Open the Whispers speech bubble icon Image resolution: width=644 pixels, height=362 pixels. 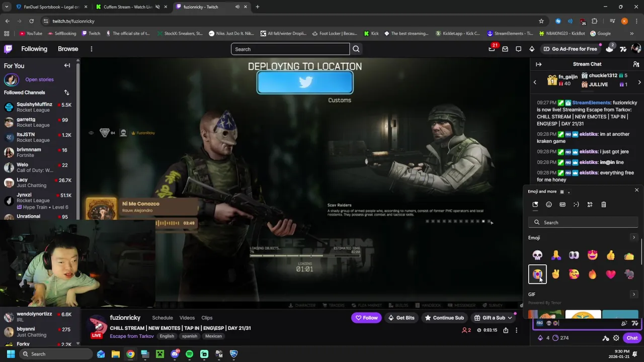(518, 49)
